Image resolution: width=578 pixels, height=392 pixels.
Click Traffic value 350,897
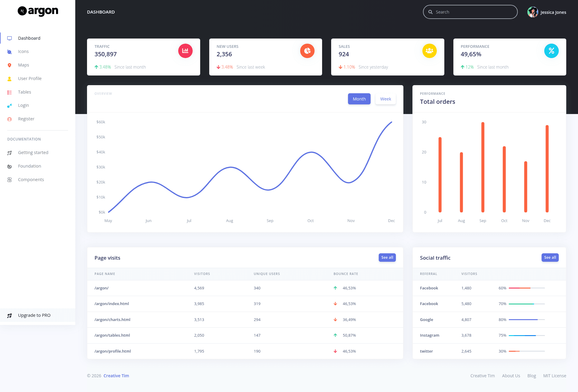(106, 54)
